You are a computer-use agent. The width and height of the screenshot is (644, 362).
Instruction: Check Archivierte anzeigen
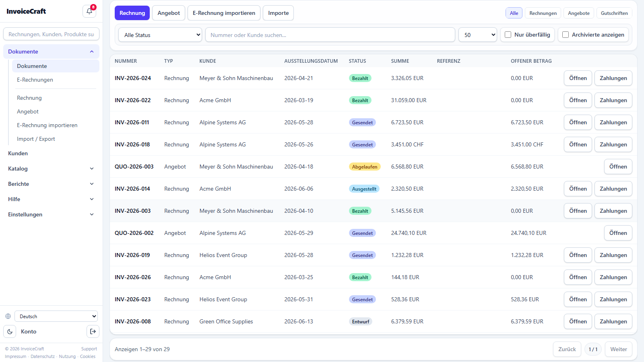(x=566, y=35)
